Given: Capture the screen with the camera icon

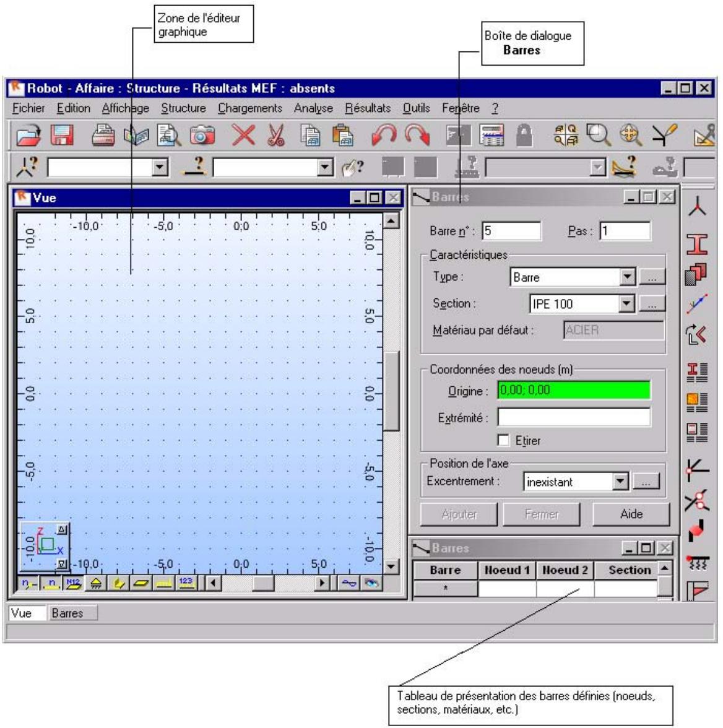Looking at the screenshot, I should 202,136.
